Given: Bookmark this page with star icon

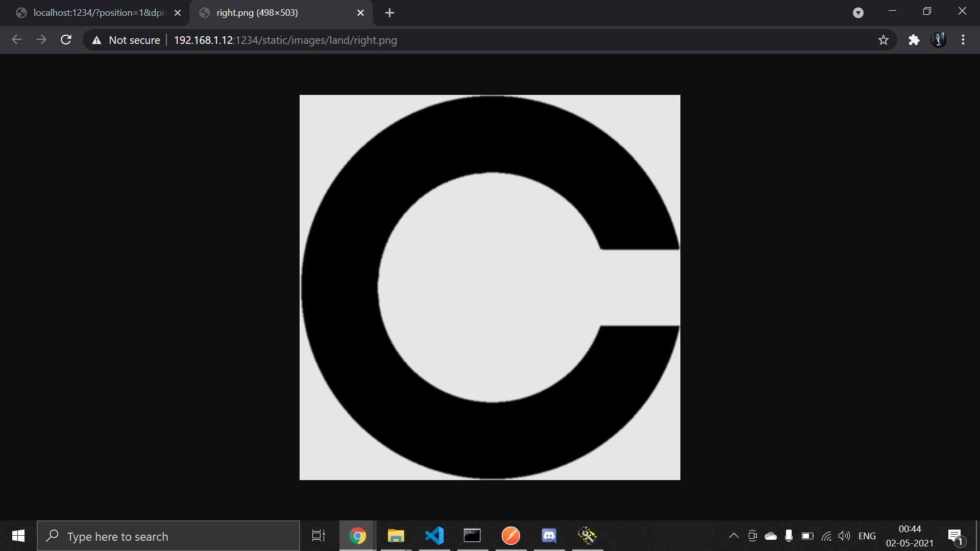Looking at the screenshot, I should [x=884, y=40].
